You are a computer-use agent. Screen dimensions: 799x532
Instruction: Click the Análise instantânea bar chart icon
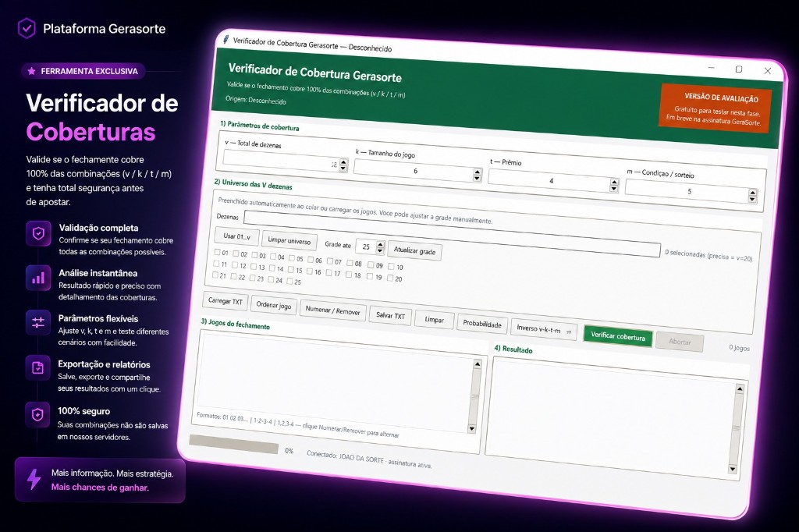(x=38, y=278)
